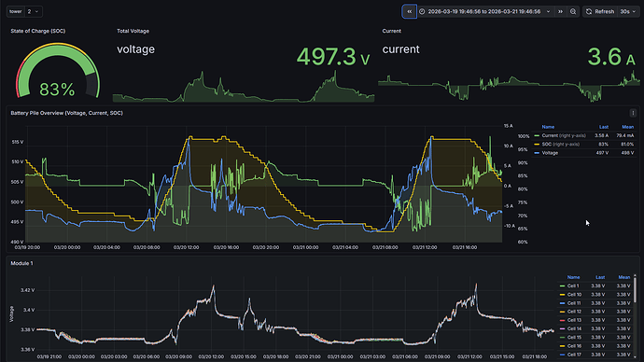
Task: Sort Module 1 legend by Mean column
Action: (x=623, y=277)
